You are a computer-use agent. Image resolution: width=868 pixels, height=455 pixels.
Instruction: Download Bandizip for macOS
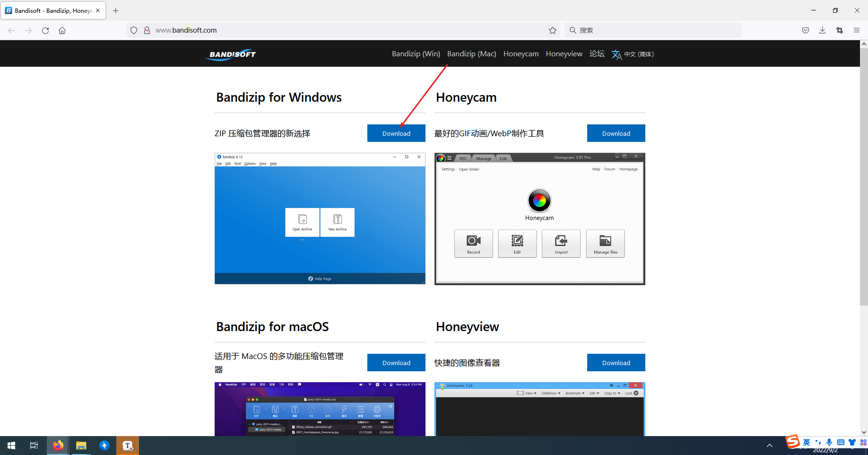click(396, 363)
